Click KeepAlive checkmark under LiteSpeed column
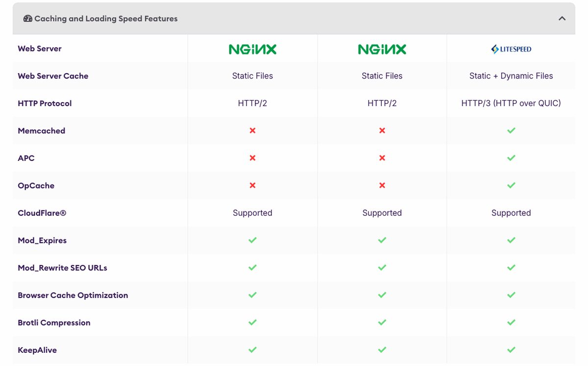The height and width of the screenshot is (366, 588). coord(511,350)
